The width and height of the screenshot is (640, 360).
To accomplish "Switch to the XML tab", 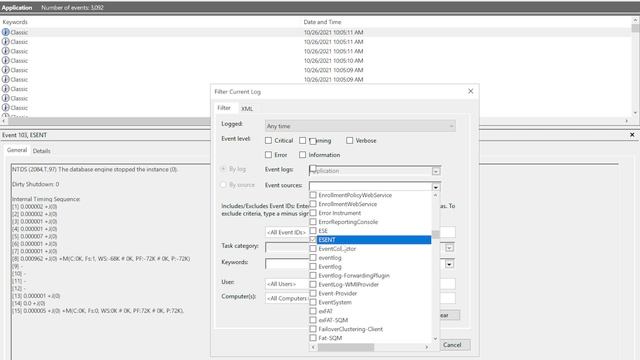I will pos(247,109).
